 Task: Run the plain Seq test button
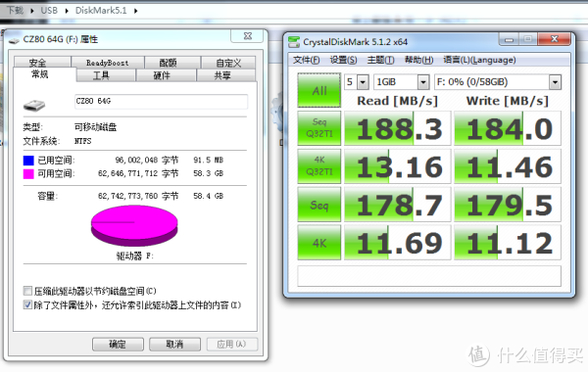tap(319, 205)
